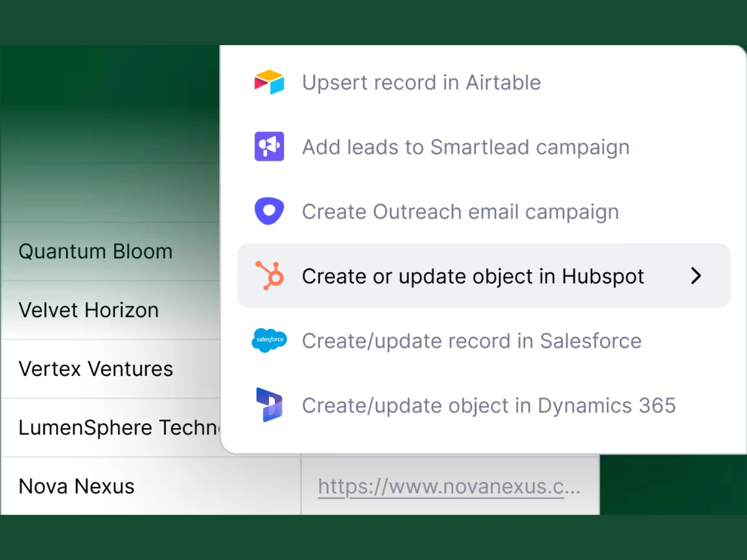Select the LumenSphere Techn cell
Viewport: 747px width, 560px height.
(x=111, y=427)
